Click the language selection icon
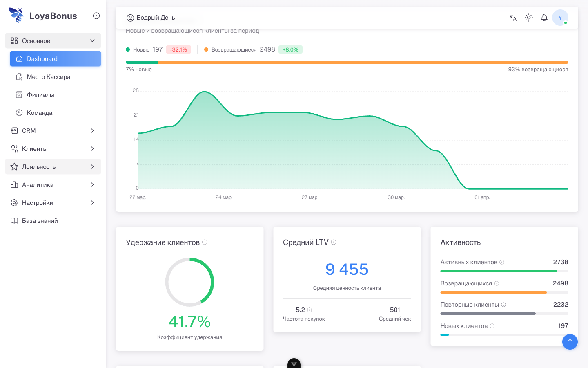The image size is (588, 368). coord(513,18)
